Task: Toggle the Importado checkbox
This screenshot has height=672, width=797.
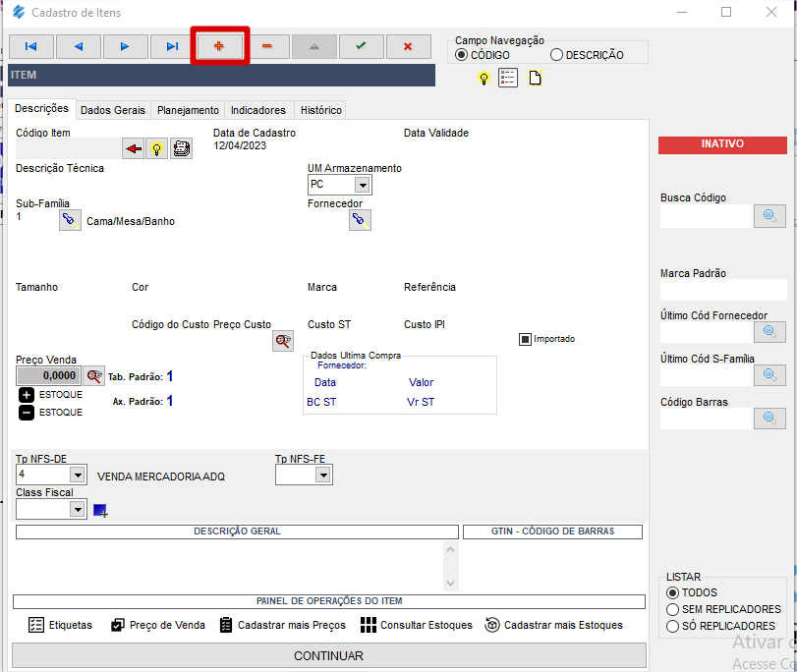Action: click(x=525, y=339)
